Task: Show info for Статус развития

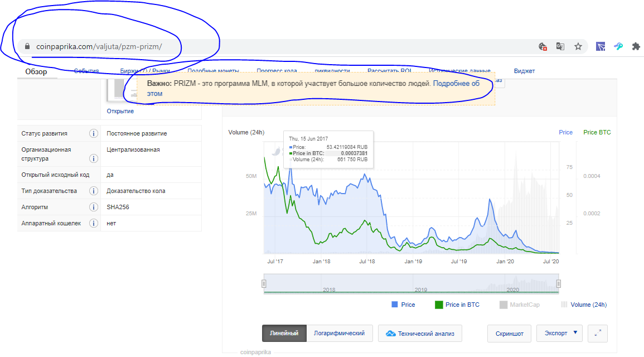Action: [94, 133]
